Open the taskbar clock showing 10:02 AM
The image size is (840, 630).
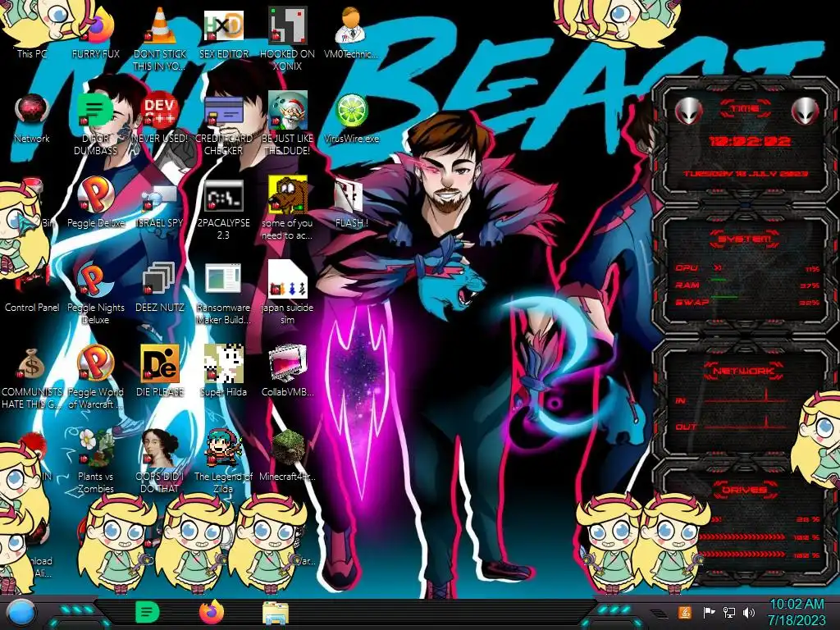(x=797, y=612)
